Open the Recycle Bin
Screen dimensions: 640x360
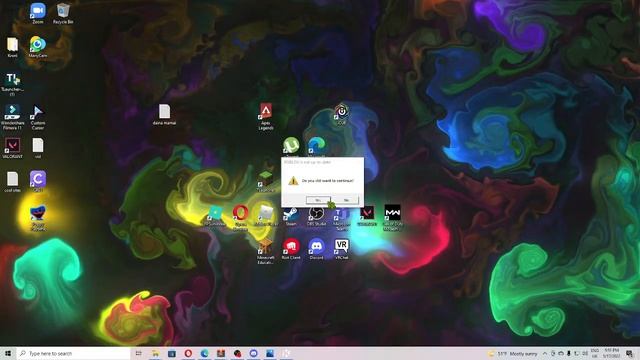63,13
